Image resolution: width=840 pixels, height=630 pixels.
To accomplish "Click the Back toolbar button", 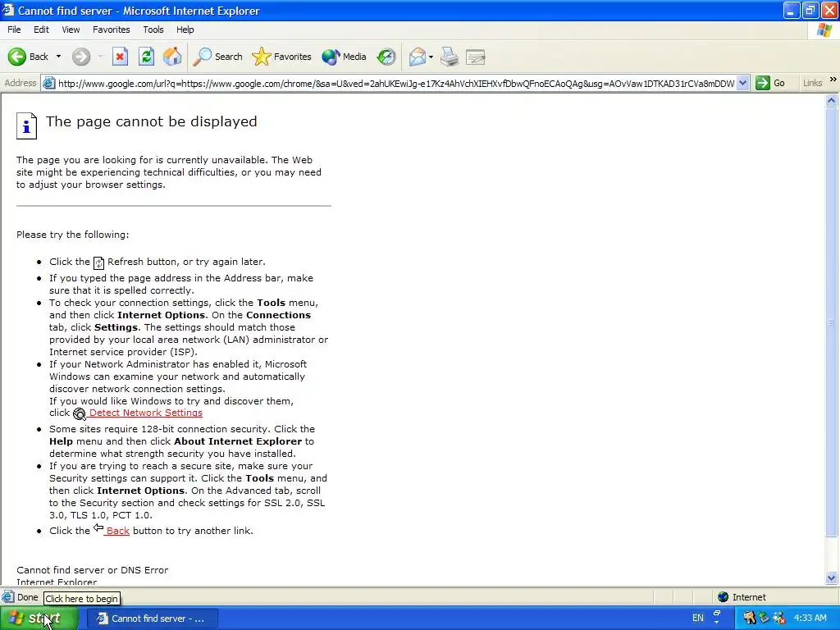I will (x=28, y=57).
